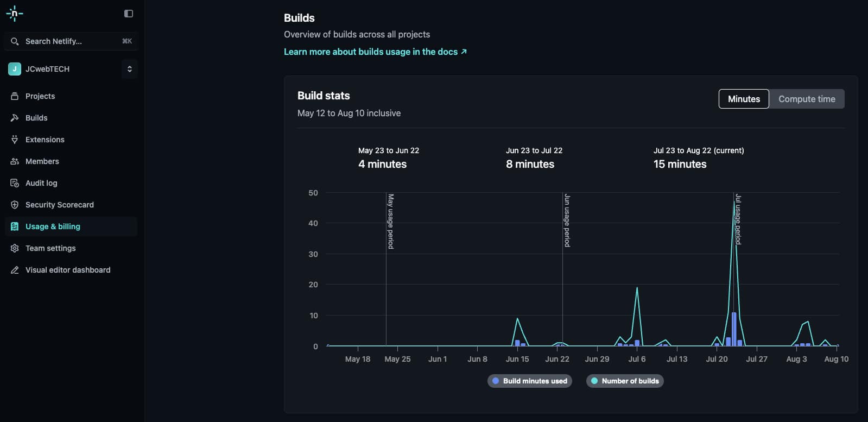868x422 pixels.
Task: Click the external link arrow after docs
Action: click(x=464, y=52)
